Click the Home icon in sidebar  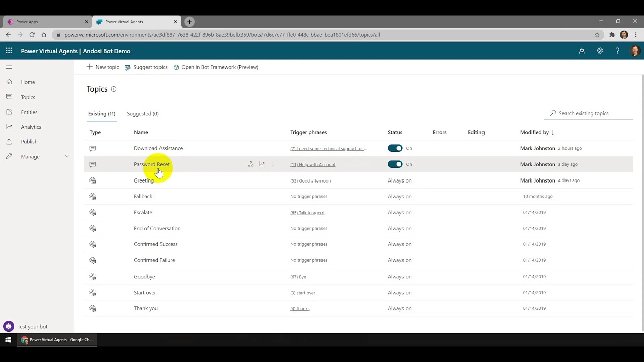pos(9,82)
